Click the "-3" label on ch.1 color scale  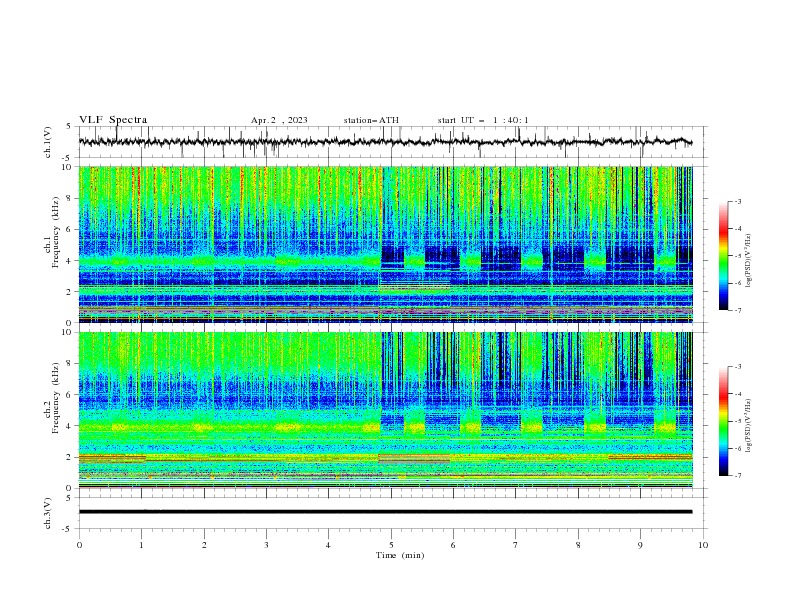[x=737, y=201]
